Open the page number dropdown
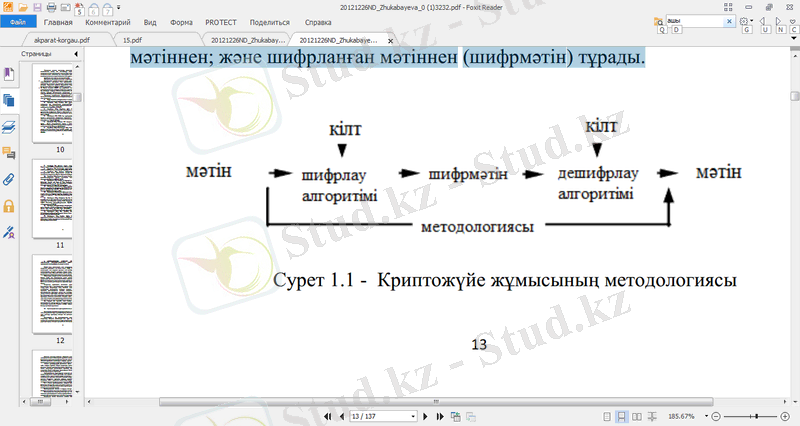Image resolution: width=800 pixels, height=426 pixels. coord(413,415)
